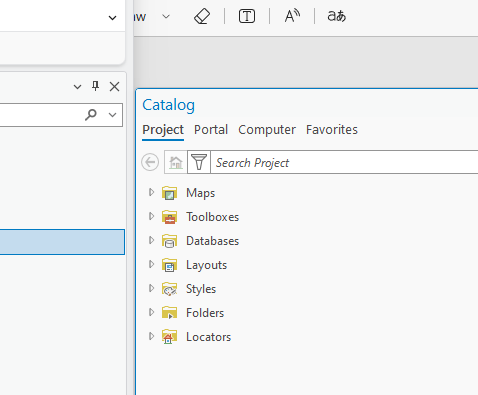This screenshot has height=395, width=478.
Task: Switch to the Project tab
Action: pos(163,130)
